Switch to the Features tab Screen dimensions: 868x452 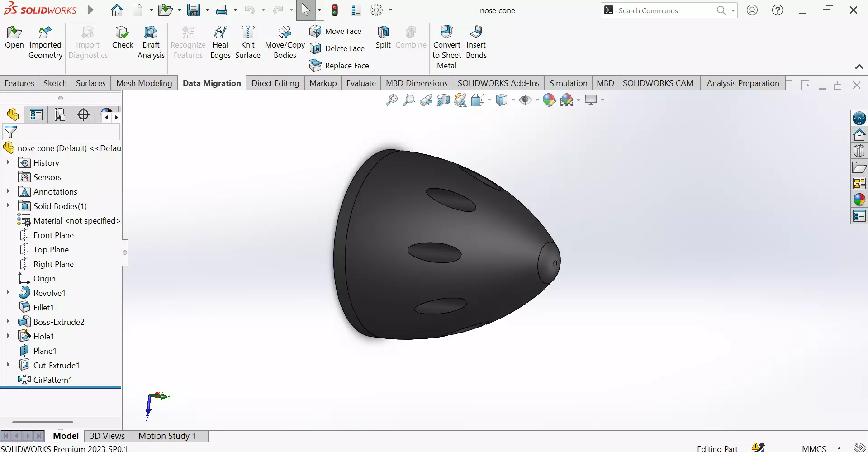[19, 83]
